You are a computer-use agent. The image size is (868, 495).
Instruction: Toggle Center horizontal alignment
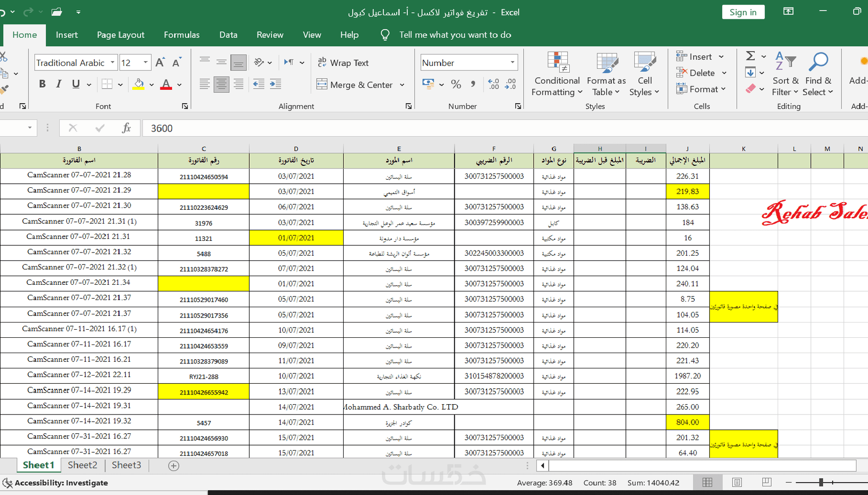pyautogui.click(x=221, y=84)
